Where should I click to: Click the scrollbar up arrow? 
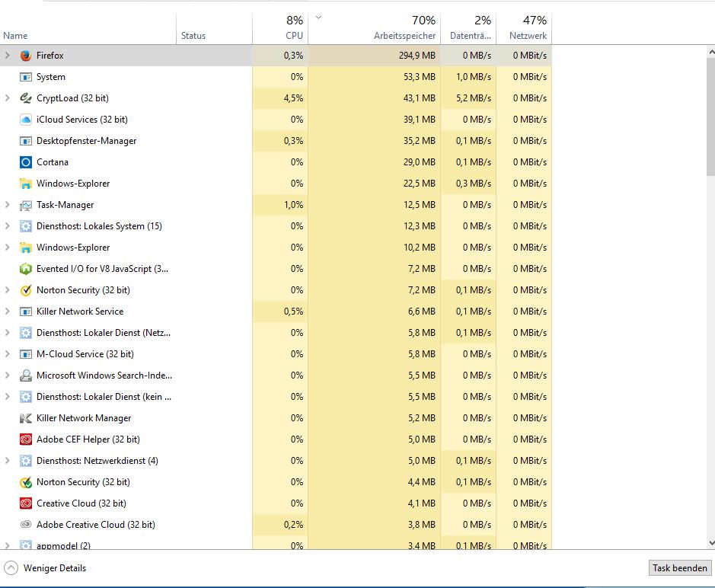coord(711,52)
